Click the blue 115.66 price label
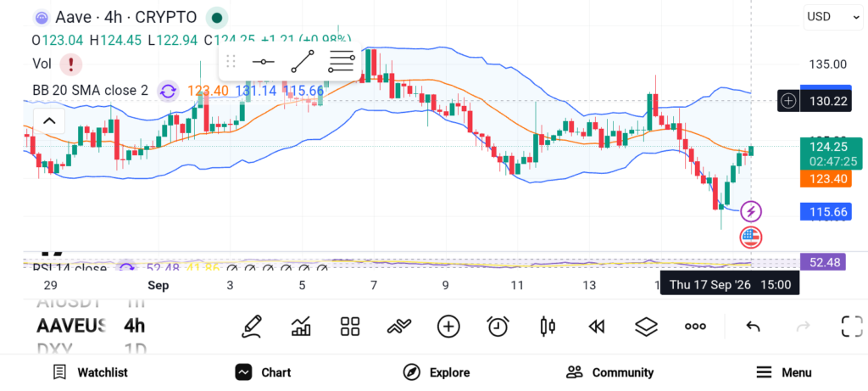 pyautogui.click(x=826, y=211)
